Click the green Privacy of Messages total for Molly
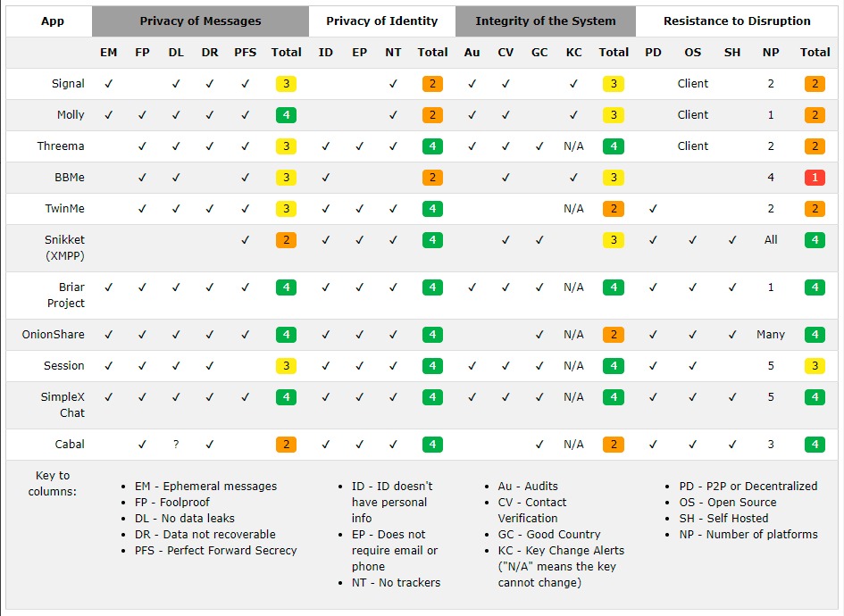The height and width of the screenshot is (616, 844). tap(286, 115)
